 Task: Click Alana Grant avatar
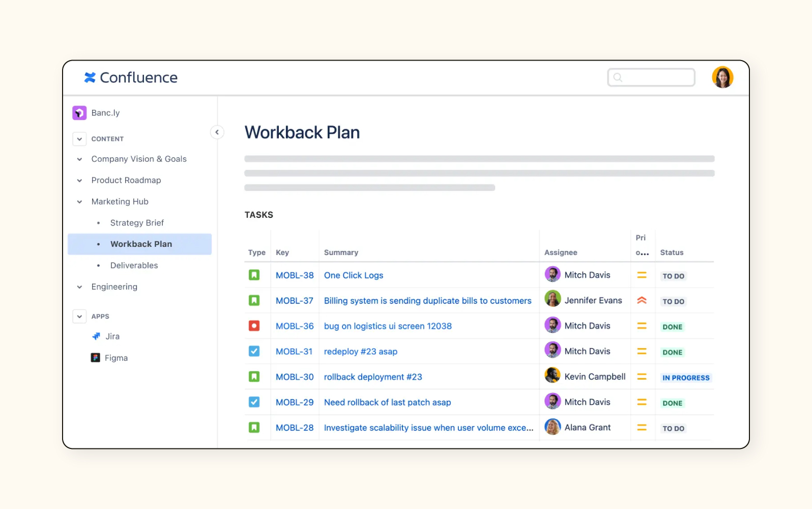[x=553, y=427]
